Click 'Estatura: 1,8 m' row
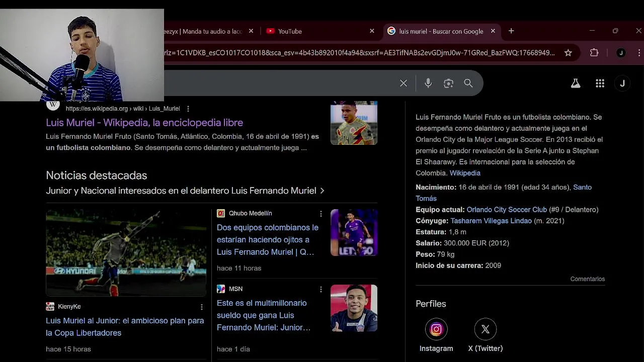This screenshot has width=644, height=362. click(x=441, y=232)
